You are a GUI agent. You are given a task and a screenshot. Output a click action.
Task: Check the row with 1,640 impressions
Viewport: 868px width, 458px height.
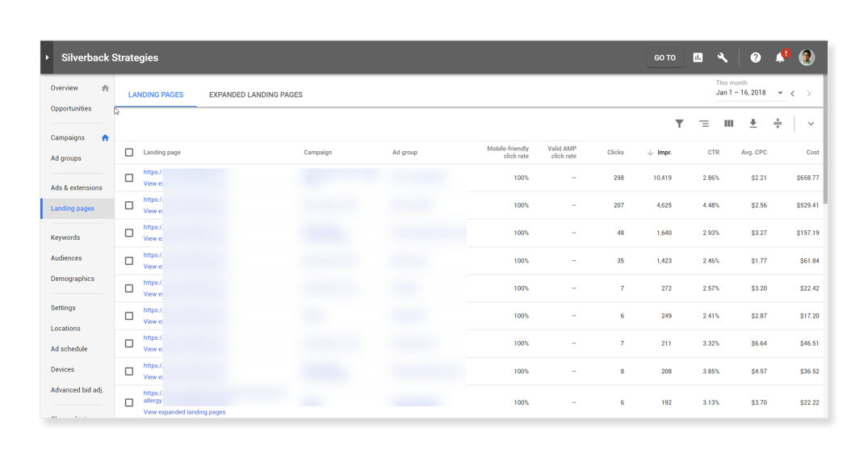[129, 233]
